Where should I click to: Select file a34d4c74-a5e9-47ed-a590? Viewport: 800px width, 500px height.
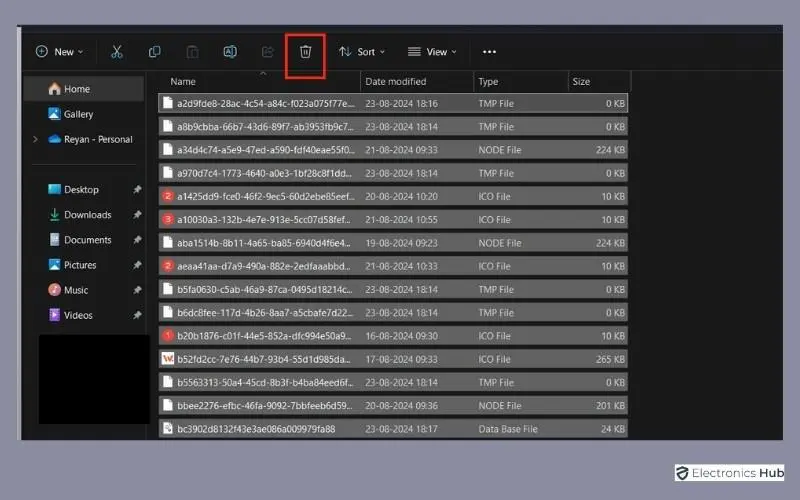point(393,149)
